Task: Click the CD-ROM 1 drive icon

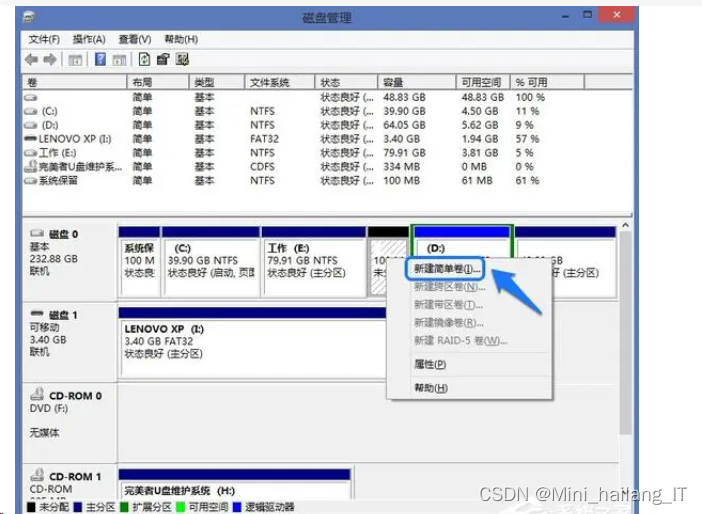Action: point(37,475)
